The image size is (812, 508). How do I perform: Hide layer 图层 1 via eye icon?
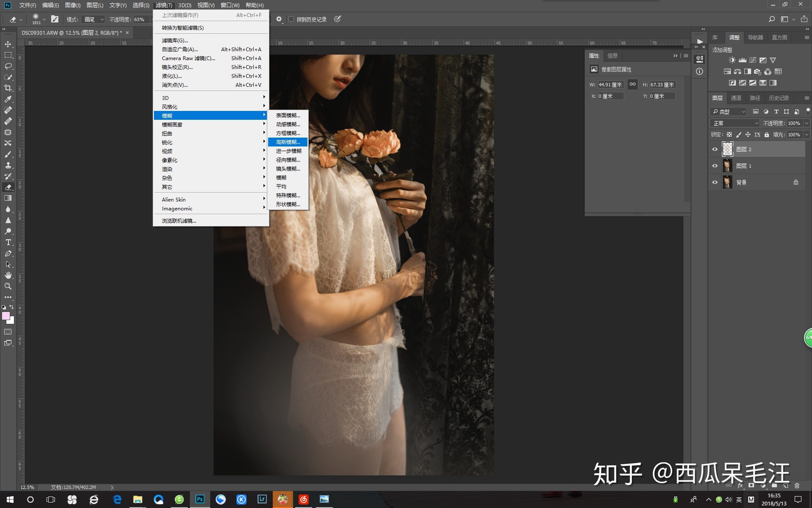tap(715, 166)
